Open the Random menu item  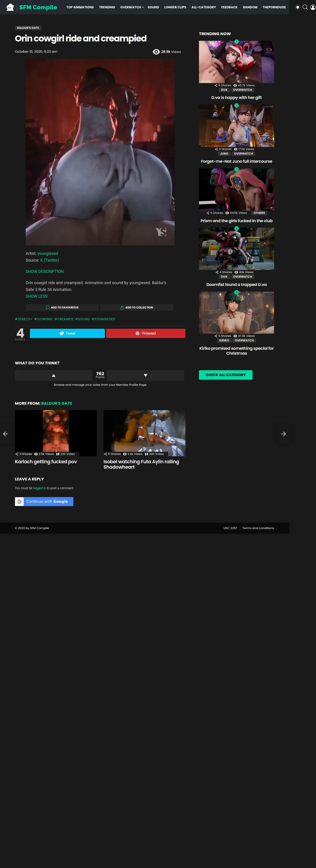(x=250, y=7)
